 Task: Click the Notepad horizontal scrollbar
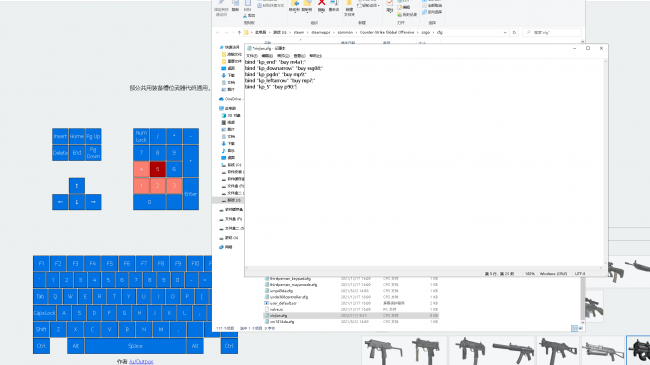tap(424, 268)
